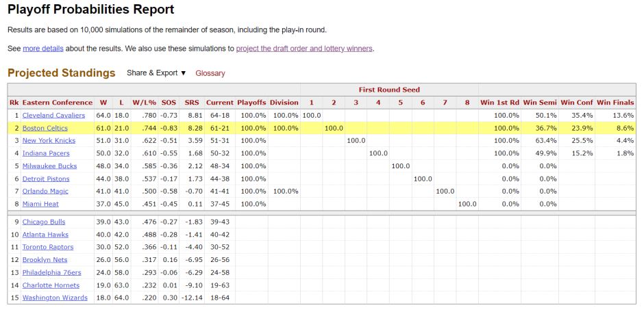Open the 'more details' link
644x314 pixels.
coord(43,49)
